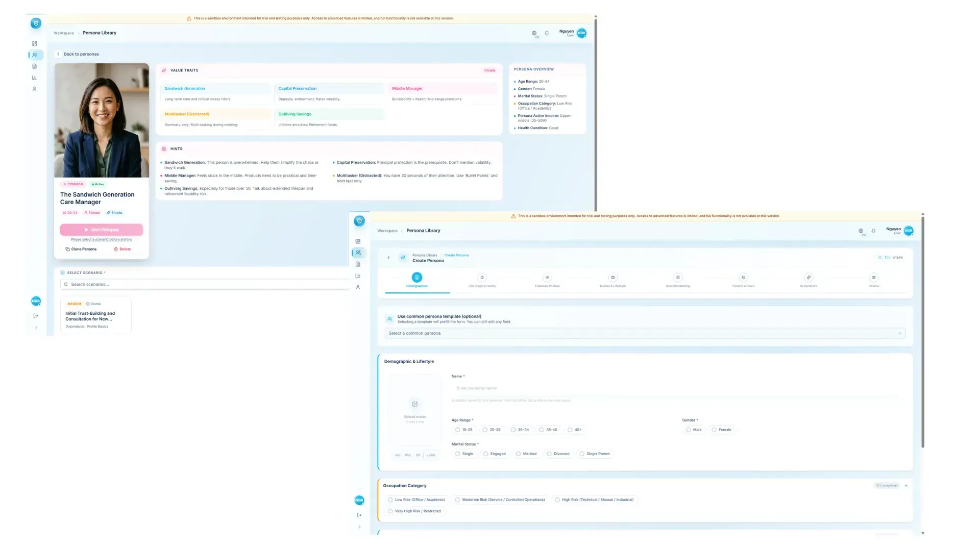This screenshot has height=551, width=980.
Task: Click Workspace breadcrumb in Create Persona window
Action: click(387, 231)
